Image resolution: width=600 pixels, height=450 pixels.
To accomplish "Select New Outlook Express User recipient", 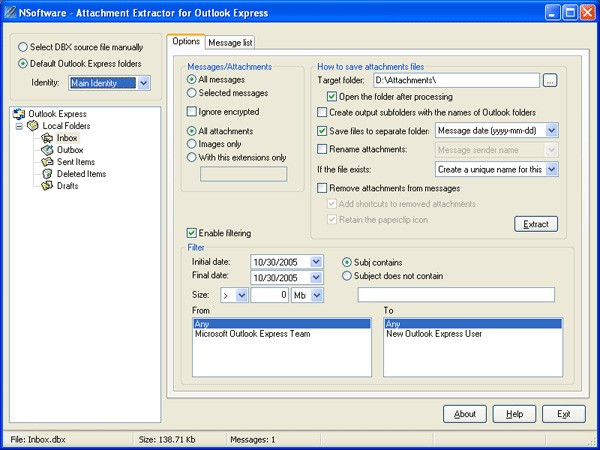I will (473, 334).
